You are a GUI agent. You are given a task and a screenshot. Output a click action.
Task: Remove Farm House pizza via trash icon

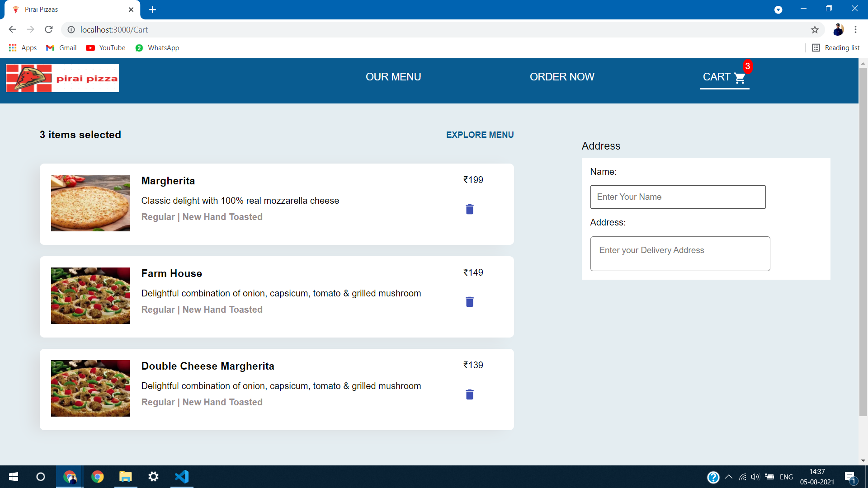point(470,302)
